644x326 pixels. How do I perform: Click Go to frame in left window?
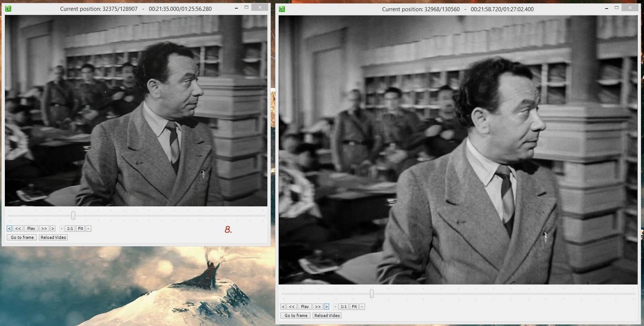pyautogui.click(x=22, y=237)
